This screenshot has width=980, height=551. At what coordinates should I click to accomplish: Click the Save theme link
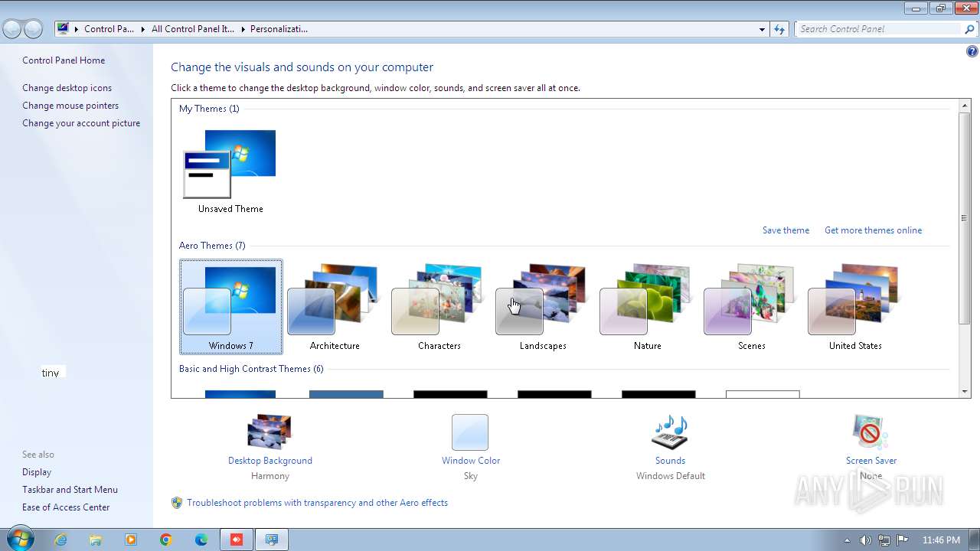click(786, 230)
